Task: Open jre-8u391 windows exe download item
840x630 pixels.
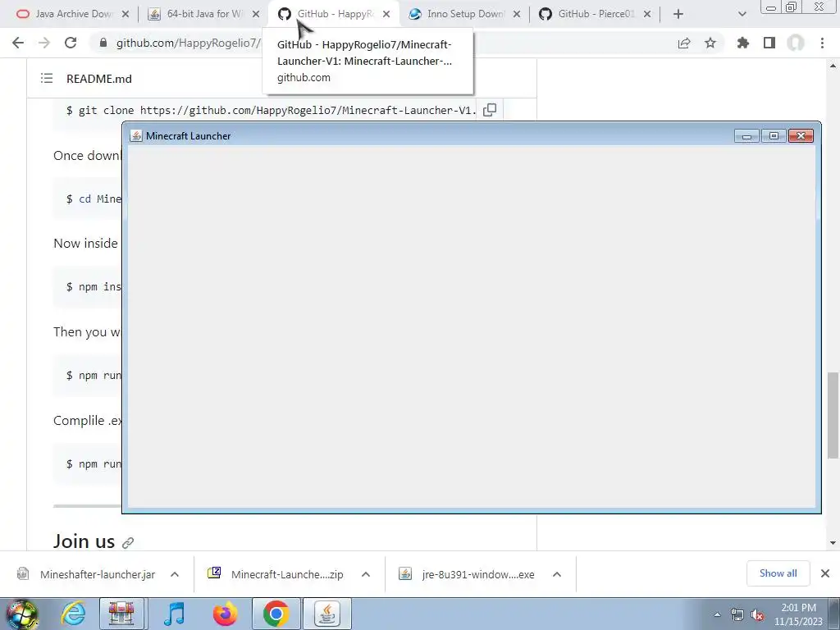Action: [x=468, y=574]
